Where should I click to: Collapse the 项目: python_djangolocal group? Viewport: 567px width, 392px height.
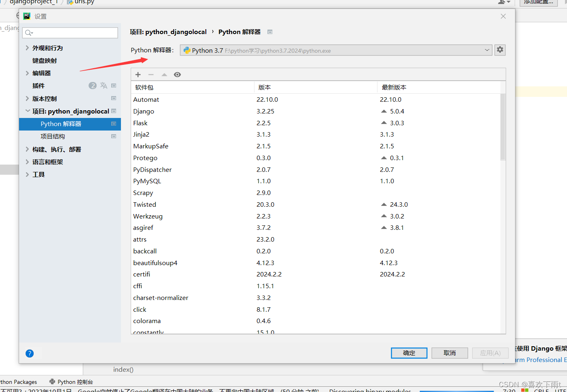click(x=28, y=111)
